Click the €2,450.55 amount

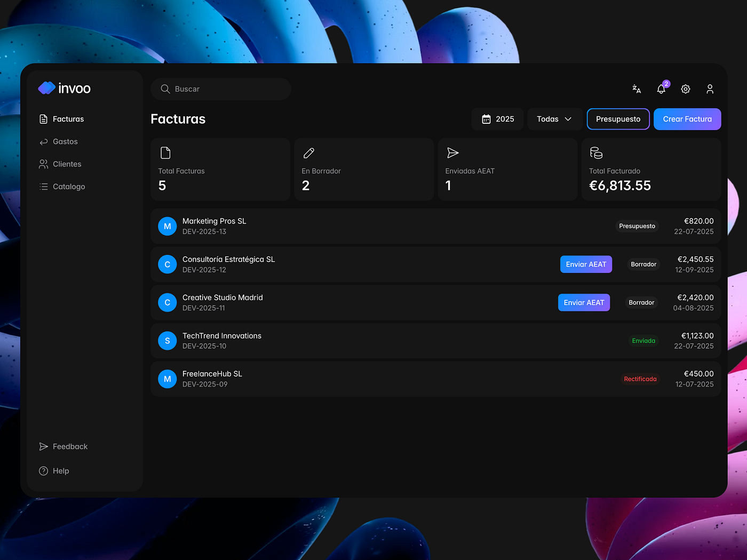pyautogui.click(x=696, y=259)
